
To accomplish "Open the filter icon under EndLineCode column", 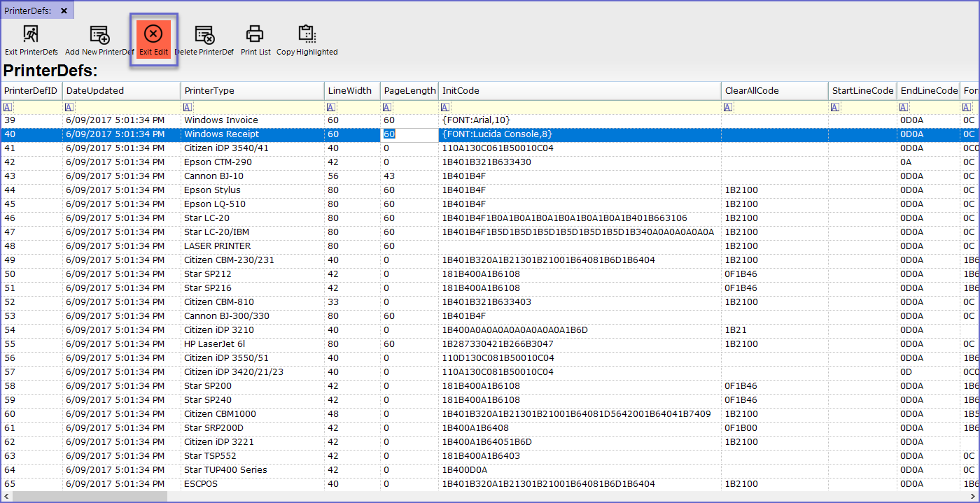I will pyautogui.click(x=904, y=107).
